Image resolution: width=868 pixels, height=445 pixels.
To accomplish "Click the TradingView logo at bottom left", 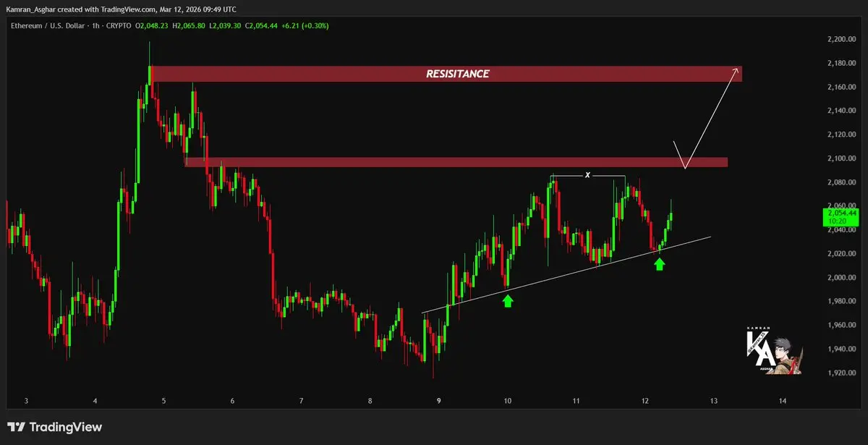I will tap(55, 428).
